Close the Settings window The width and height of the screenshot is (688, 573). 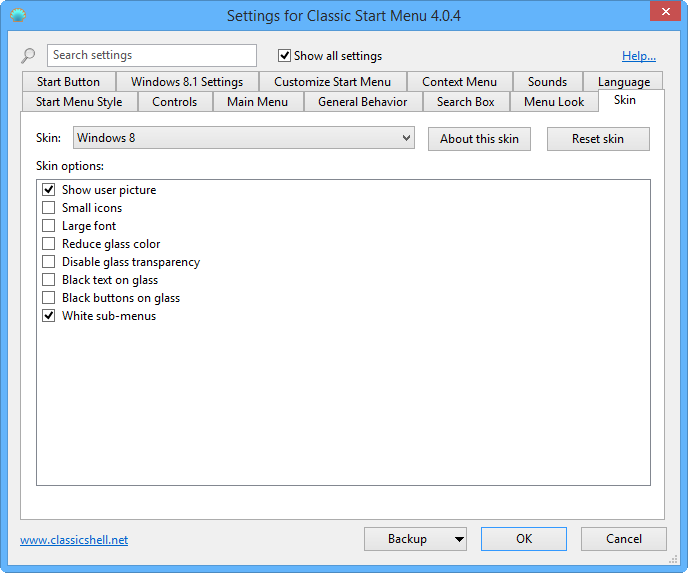point(665,11)
